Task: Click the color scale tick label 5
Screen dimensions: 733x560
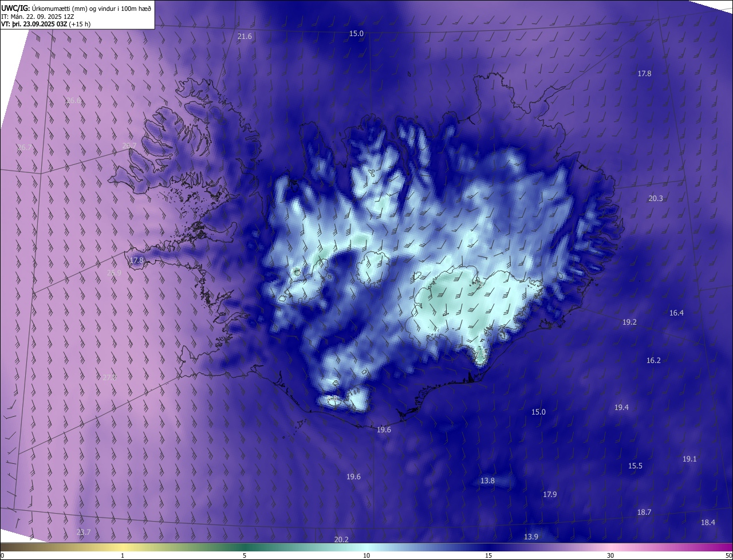Action: (x=245, y=555)
